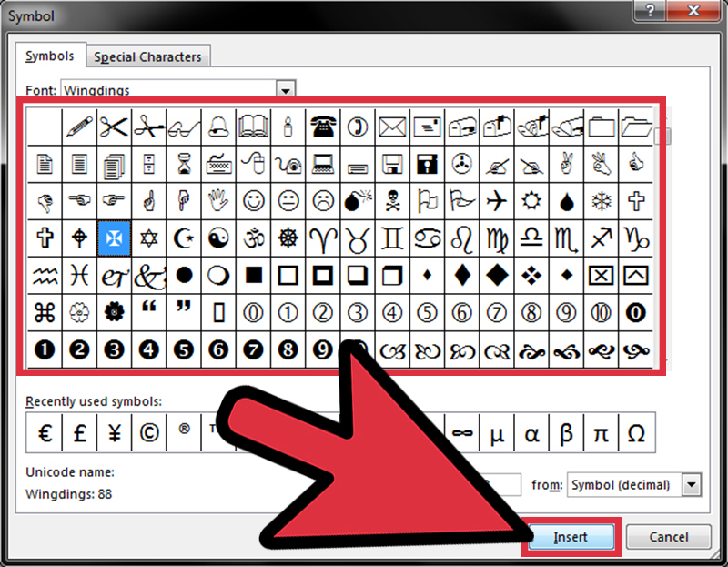Choose the command key symbol
This screenshot has height=567, width=728.
45,312
